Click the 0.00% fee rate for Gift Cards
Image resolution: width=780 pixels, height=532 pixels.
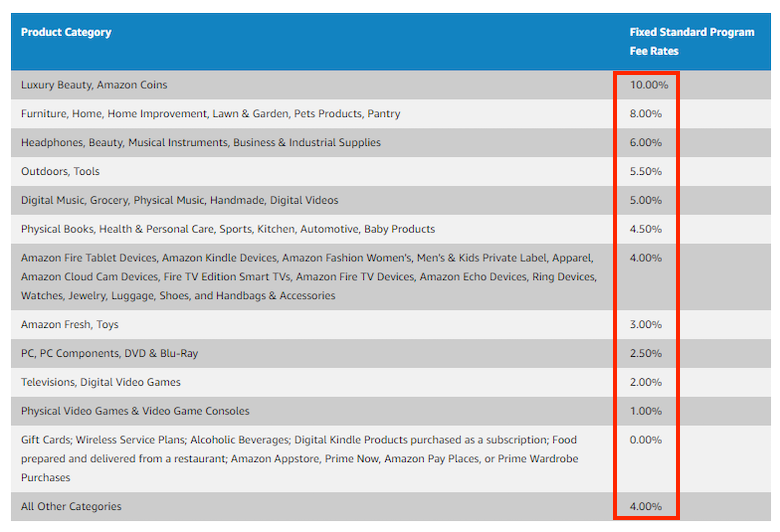click(646, 440)
